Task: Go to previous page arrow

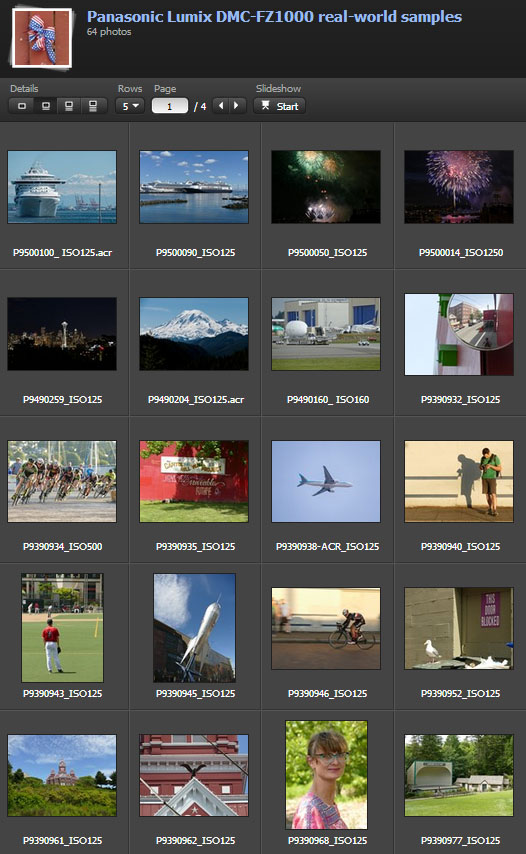Action: pyautogui.click(x=221, y=106)
